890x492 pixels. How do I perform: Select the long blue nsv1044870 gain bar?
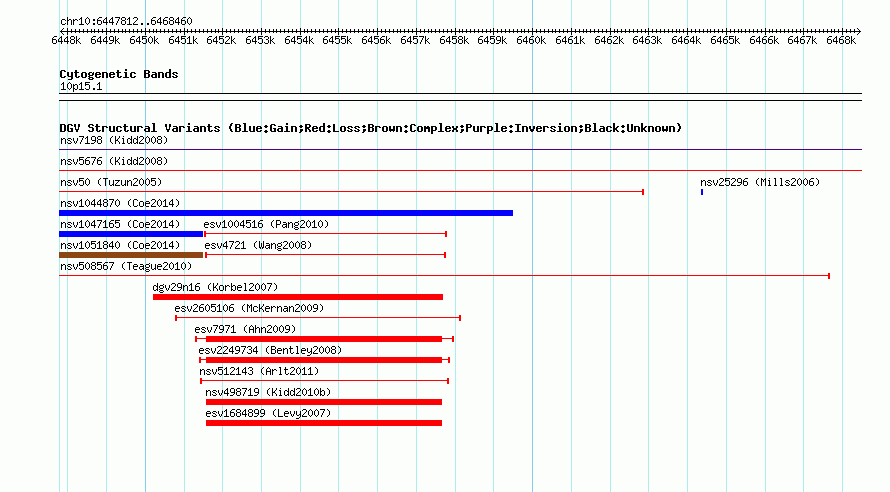click(x=286, y=213)
